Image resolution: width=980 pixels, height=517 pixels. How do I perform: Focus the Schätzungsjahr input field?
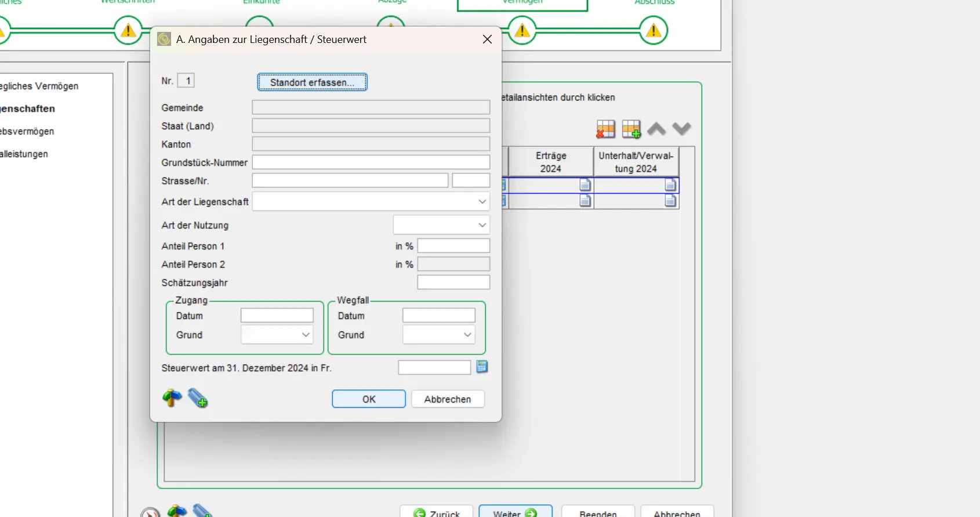tap(453, 283)
